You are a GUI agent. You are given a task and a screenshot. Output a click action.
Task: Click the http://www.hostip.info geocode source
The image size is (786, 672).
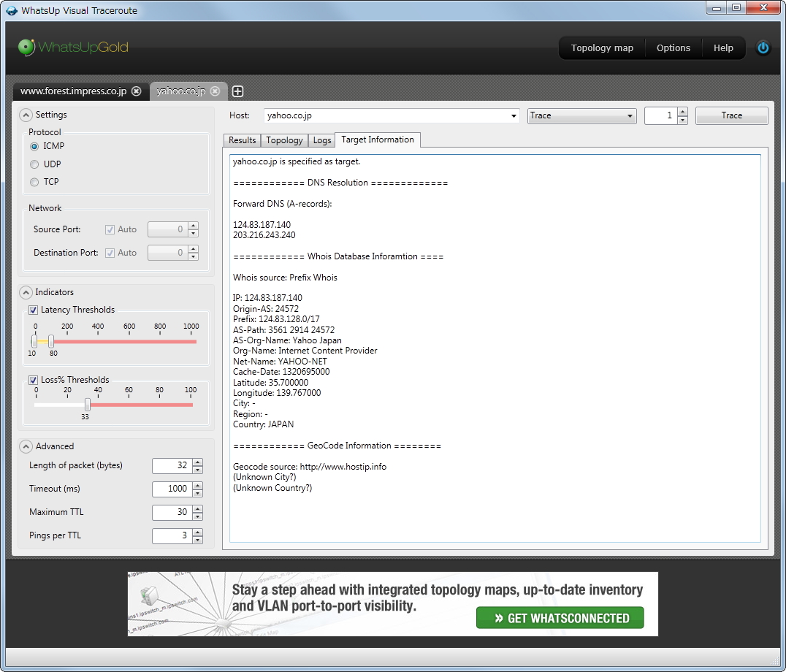tap(343, 467)
